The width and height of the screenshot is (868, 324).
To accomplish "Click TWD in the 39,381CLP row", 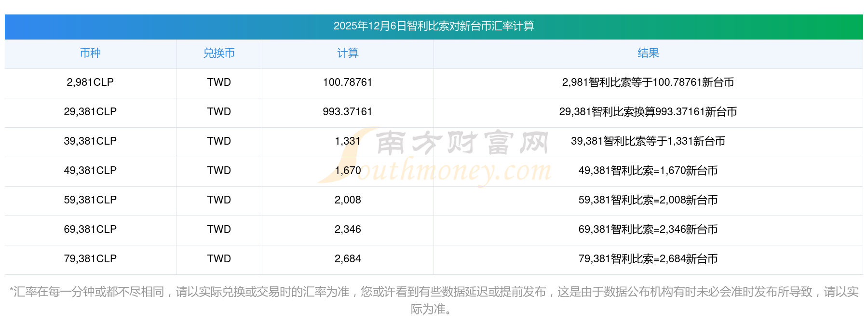I will 219,141.
